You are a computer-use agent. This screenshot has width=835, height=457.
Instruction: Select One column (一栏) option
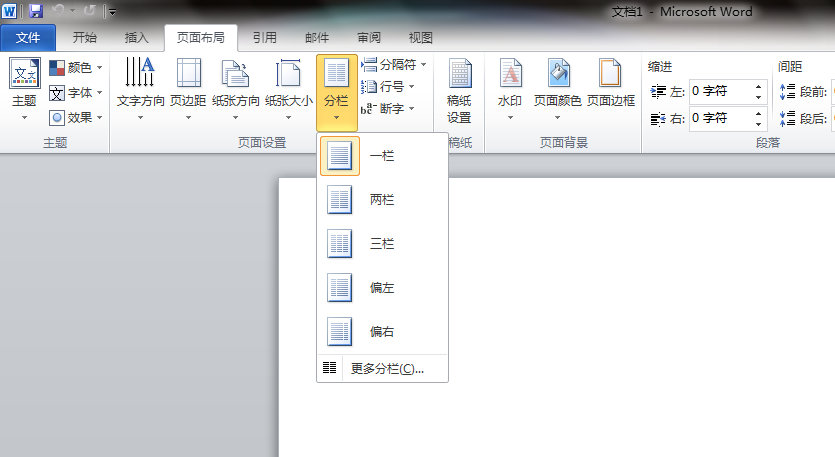coord(382,156)
